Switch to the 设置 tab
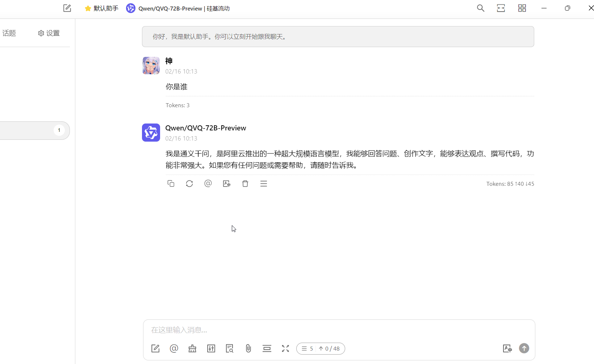This screenshot has height=364, width=594. pyautogui.click(x=49, y=33)
